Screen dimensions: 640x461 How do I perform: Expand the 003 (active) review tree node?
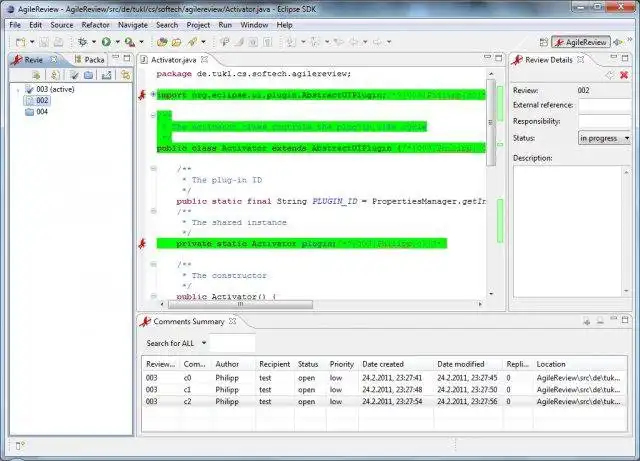18,89
